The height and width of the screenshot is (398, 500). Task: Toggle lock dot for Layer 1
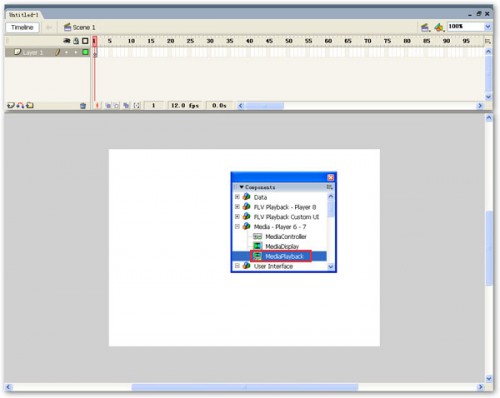click(x=76, y=52)
